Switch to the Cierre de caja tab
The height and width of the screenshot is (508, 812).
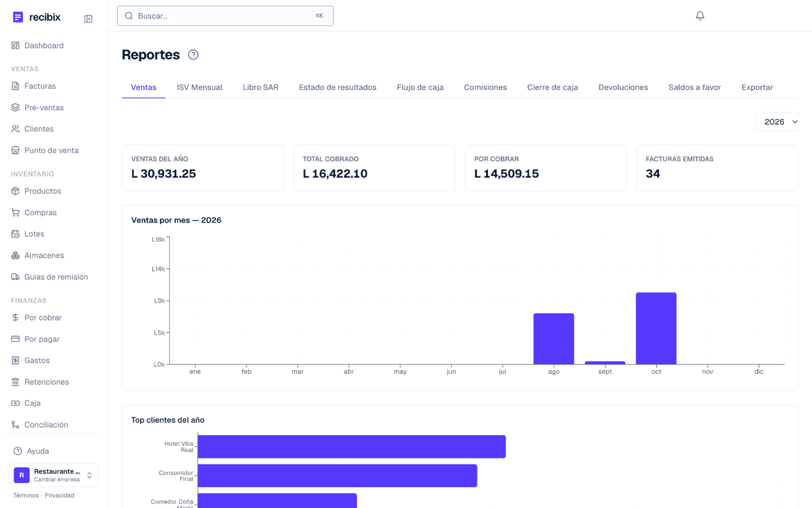coord(553,87)
